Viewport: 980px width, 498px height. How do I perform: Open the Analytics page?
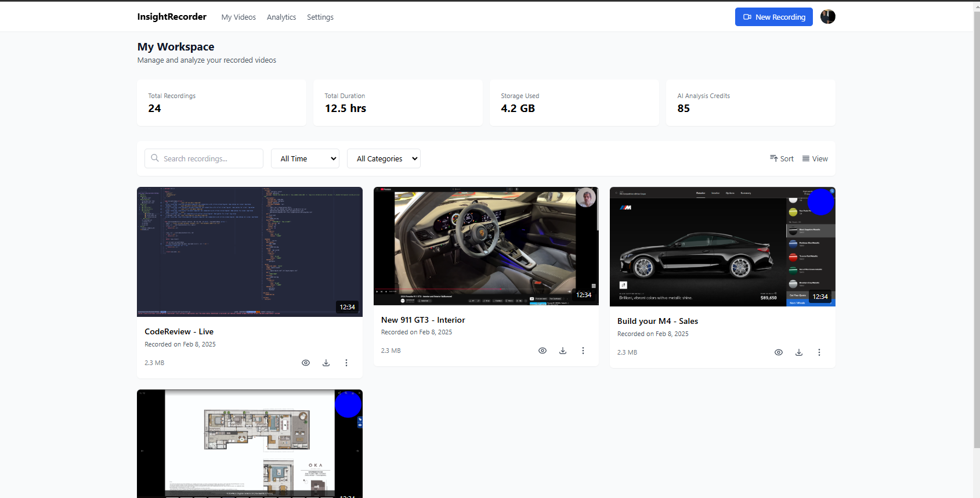[281, 17]
